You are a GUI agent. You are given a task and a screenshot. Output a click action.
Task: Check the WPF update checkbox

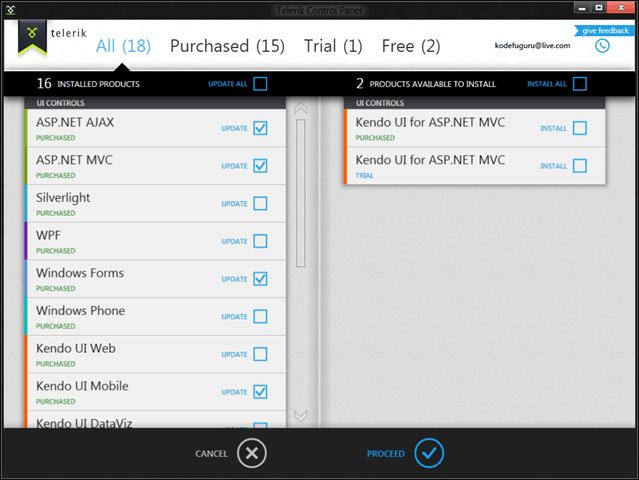click(260, 241)
